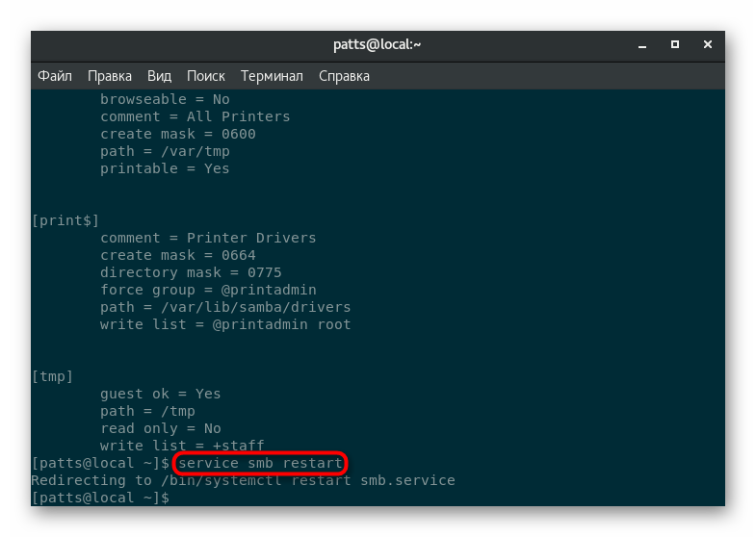Open the Терминал menu

click(x=272, y=76)
